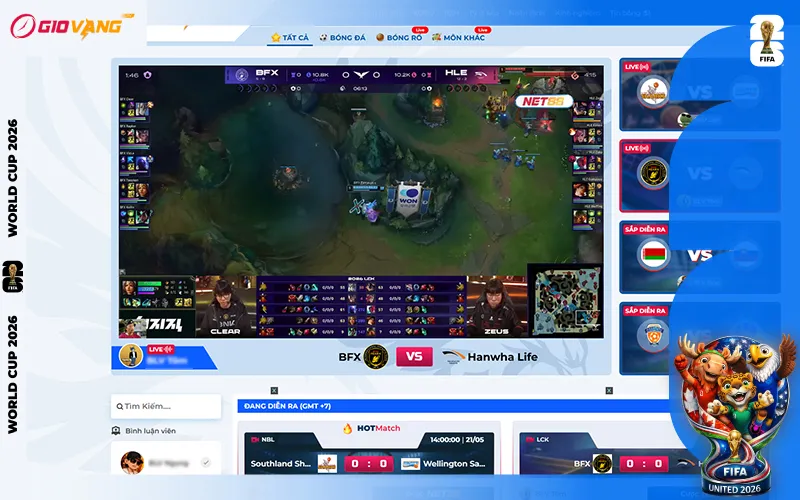Click the BFX vs HLE live video player

[x=361, y=202]
